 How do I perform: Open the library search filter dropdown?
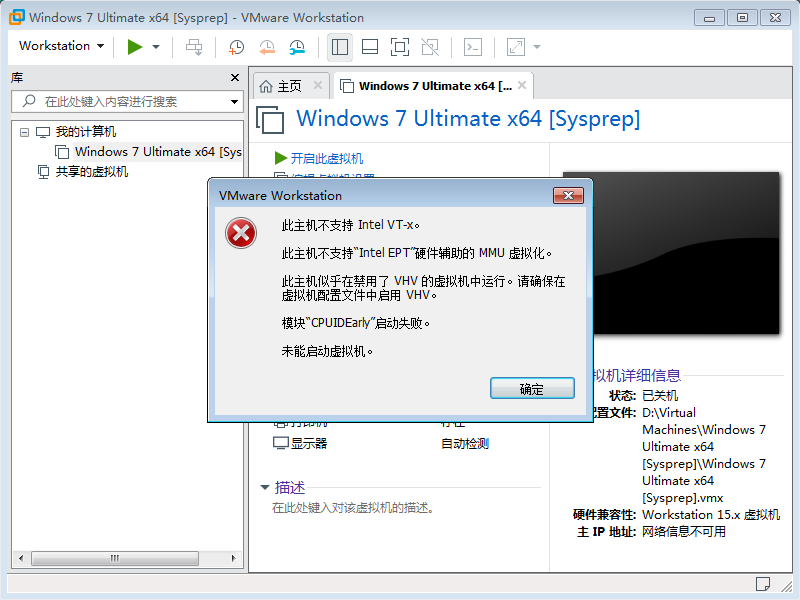coord(235,102)
